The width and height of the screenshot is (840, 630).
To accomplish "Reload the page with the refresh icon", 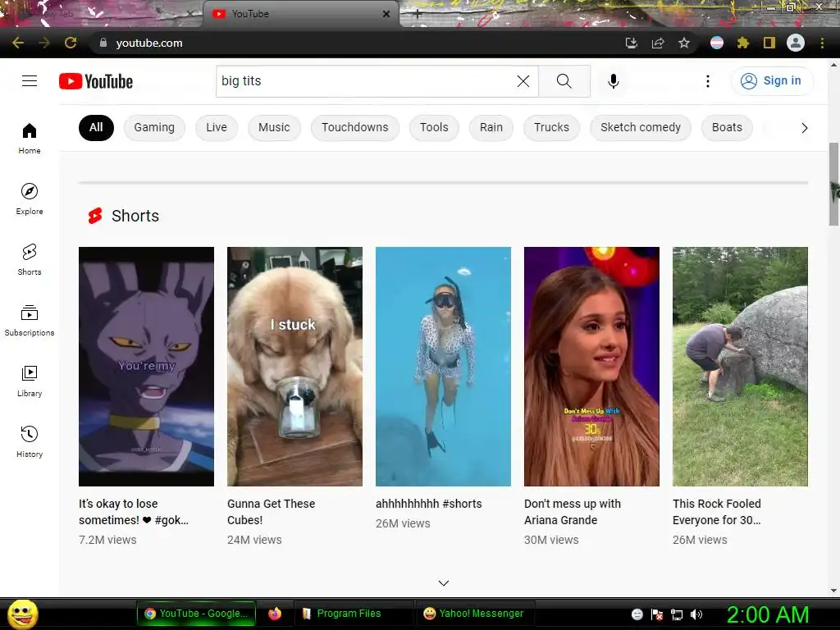I will pyautogui.click(x=71, y=43).
